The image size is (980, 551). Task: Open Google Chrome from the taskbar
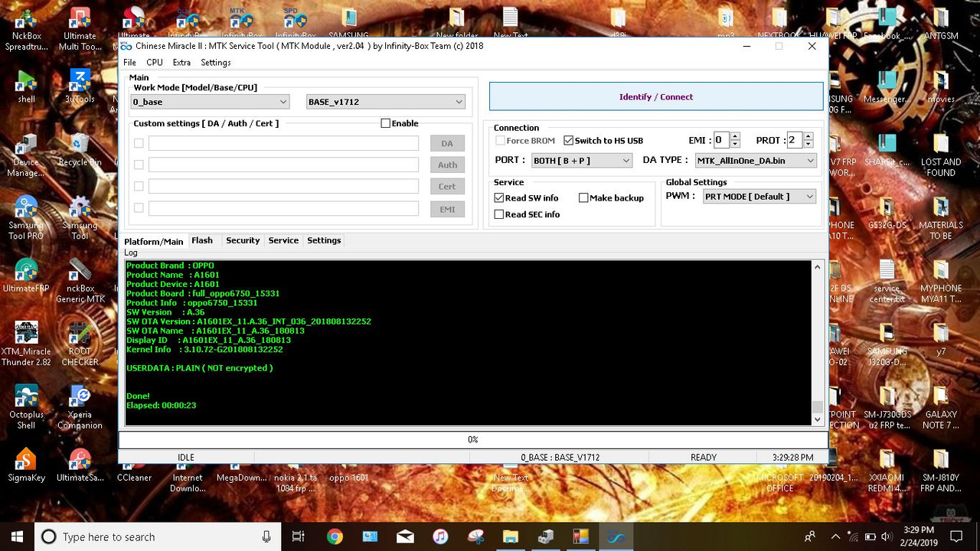335,536
